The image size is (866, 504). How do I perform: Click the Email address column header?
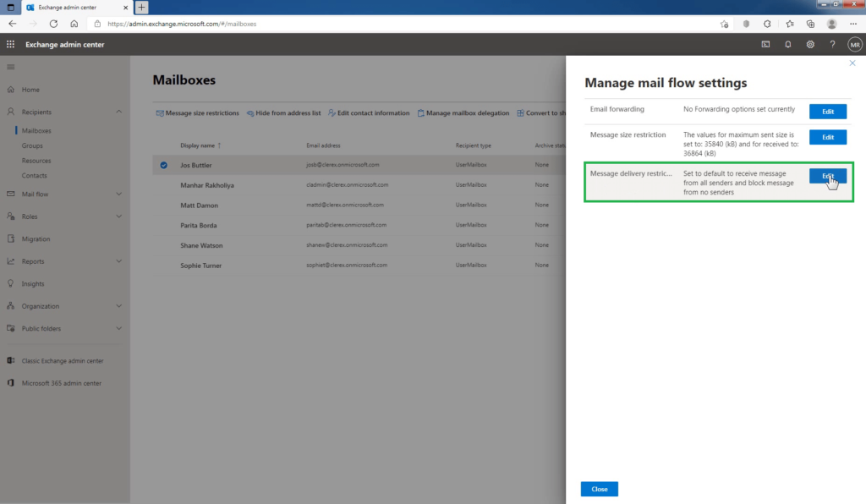(x=323, y=145)
